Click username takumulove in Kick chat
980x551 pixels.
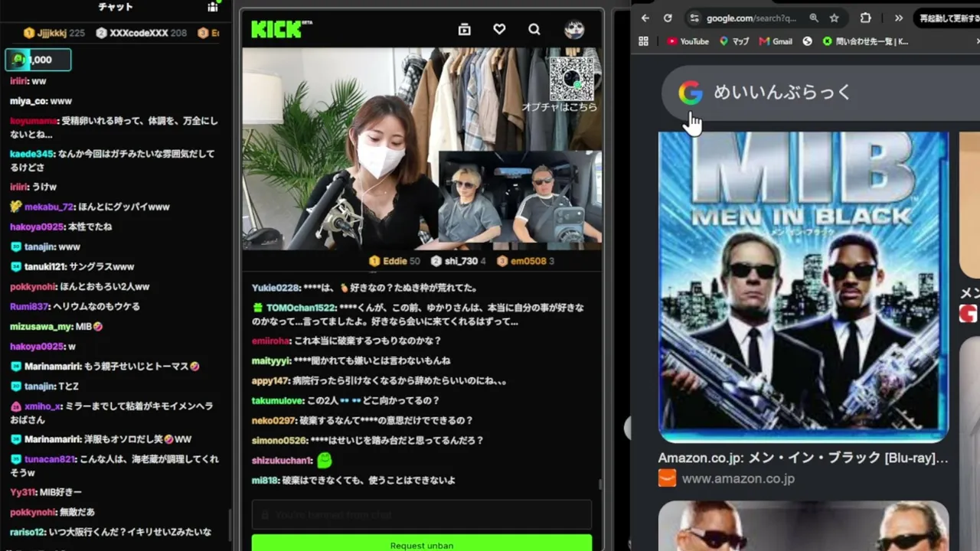pos(278,400)
